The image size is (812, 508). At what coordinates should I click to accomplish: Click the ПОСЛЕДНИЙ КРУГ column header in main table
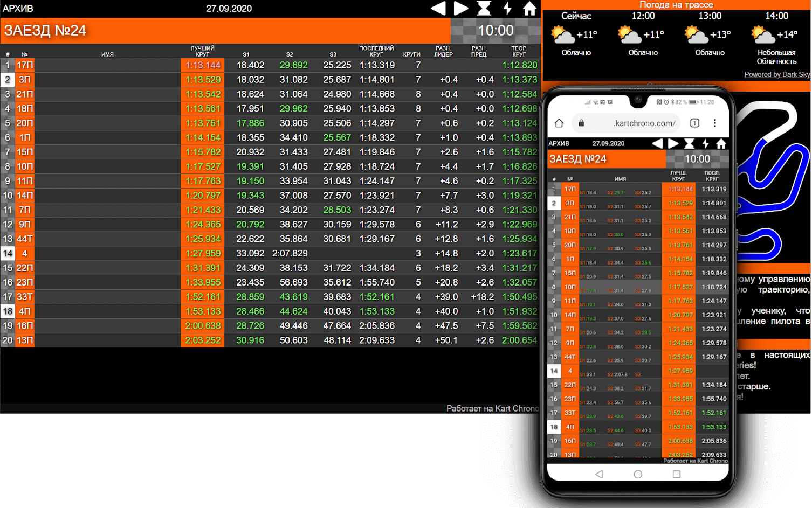[376, 51]
